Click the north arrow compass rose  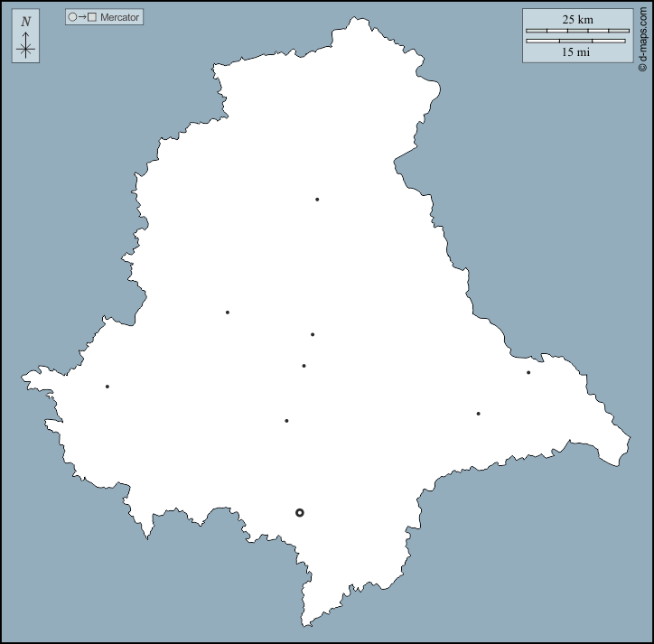pyautogui.click(x=25, y=47)
